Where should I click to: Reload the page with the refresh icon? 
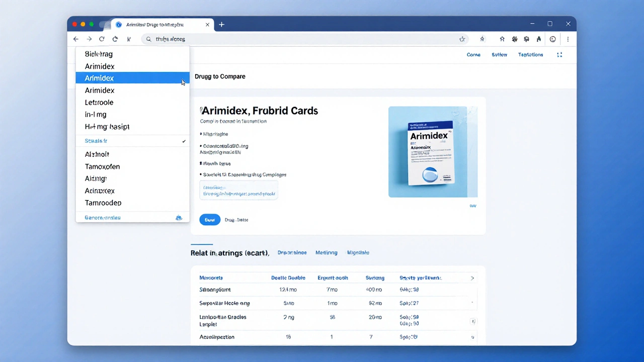point(102,39)
